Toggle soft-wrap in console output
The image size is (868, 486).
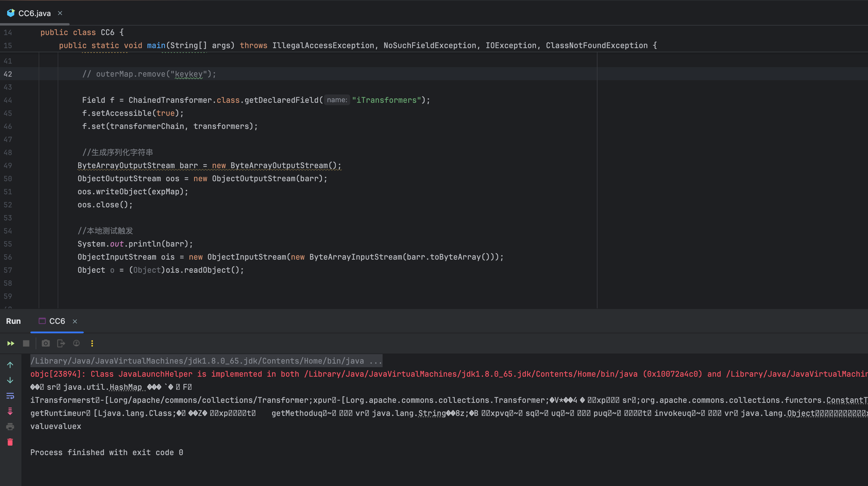[x=10, y=396]
